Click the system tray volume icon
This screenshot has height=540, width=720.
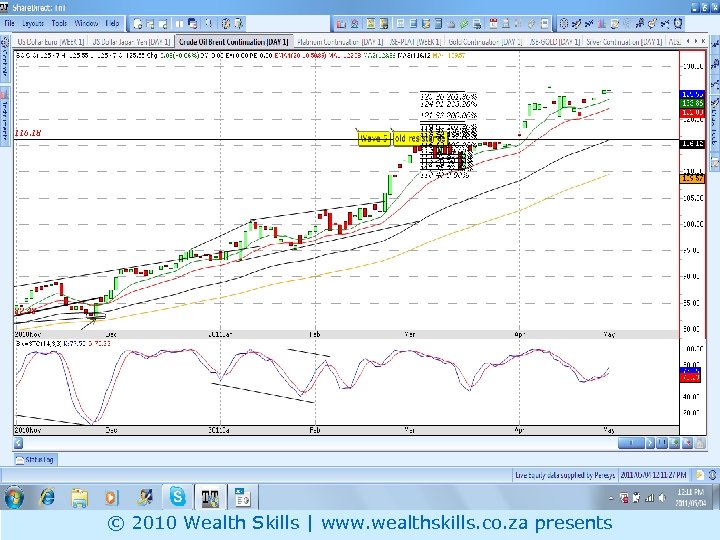662,498
